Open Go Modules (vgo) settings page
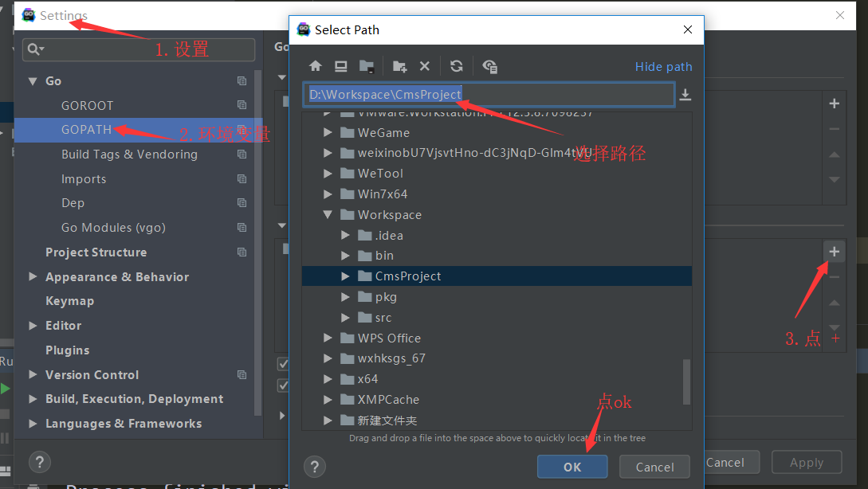This screenshot has width=868, height=489. pos(113,228)
